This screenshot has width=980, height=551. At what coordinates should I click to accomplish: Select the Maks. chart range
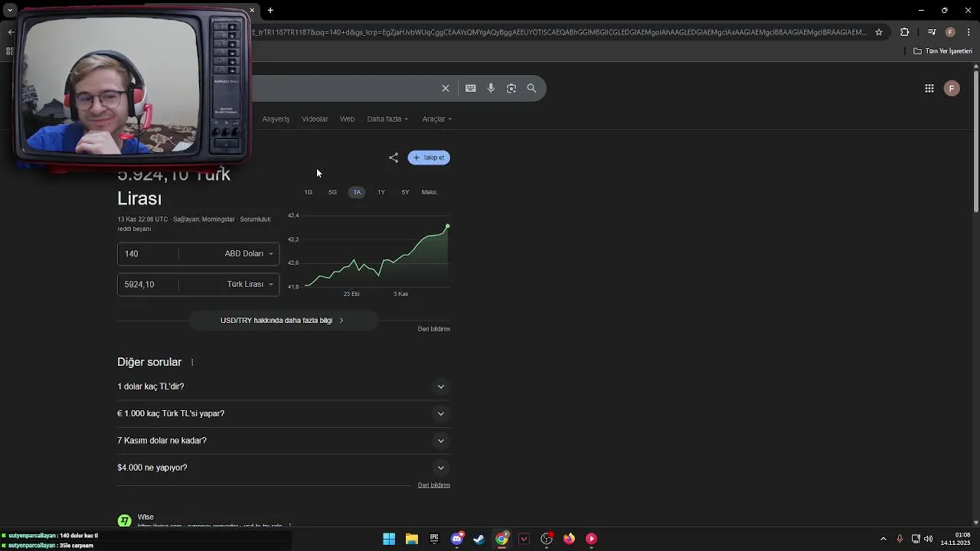tap(430, 192)
